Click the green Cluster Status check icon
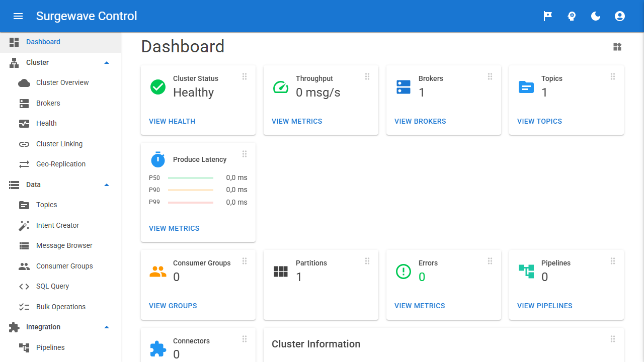 click(x=158, y=86)
